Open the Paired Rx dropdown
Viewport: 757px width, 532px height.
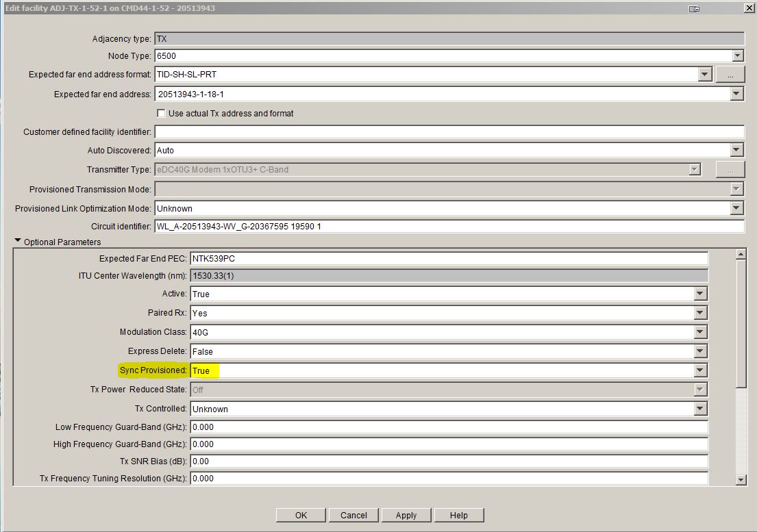pyautogui.click(x=700, y=313)
